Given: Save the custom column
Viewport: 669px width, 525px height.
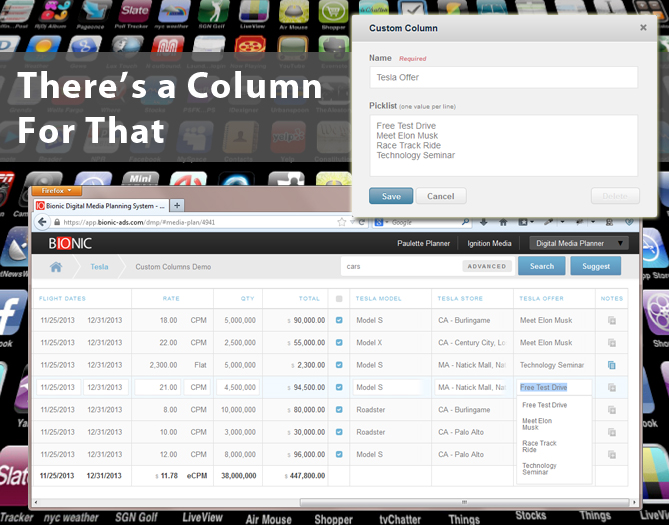Looking at the screenshot, I should click(390, 196).
